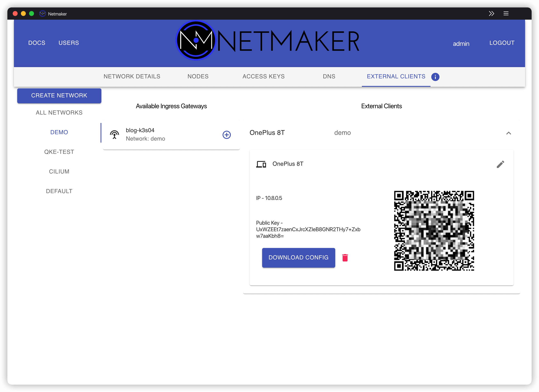The height and width of the screenshot is (392, 539).
Task: Click the CREATE NETWORK button
Action: point(59,96)
